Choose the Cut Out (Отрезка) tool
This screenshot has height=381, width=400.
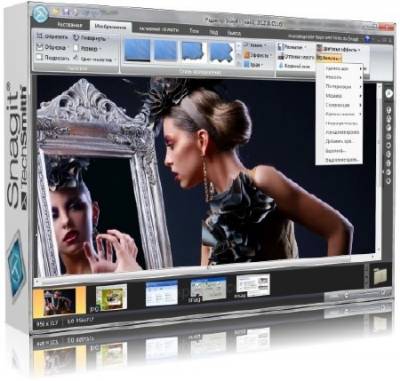coord(51,47)
